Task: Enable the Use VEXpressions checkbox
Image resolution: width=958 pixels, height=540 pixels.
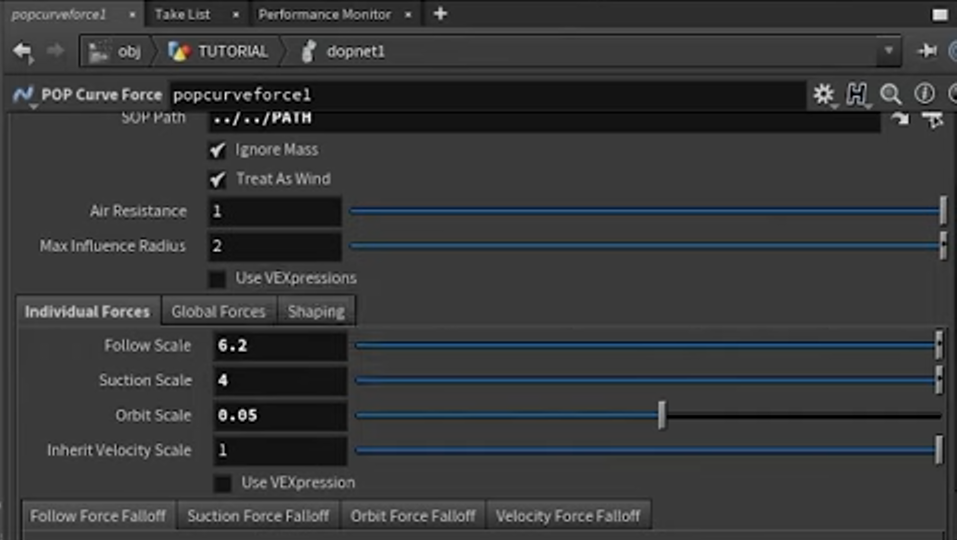Action: pyautogui.click(x=217, y=279)
